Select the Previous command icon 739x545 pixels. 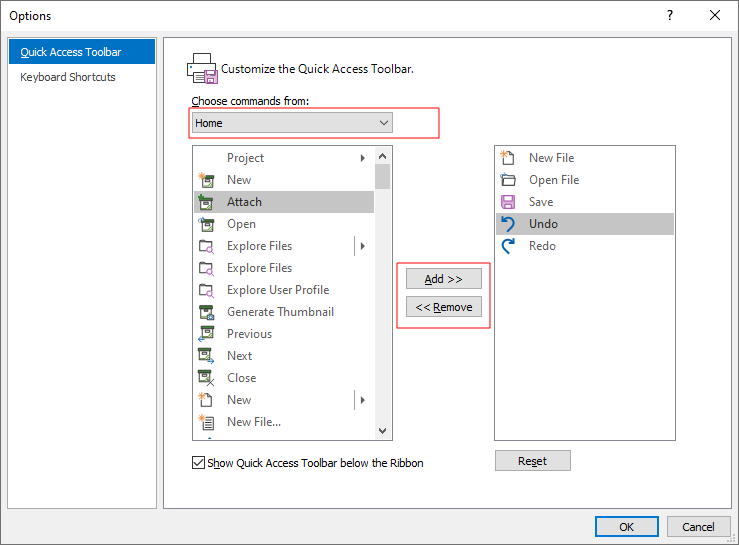point(207,334)
